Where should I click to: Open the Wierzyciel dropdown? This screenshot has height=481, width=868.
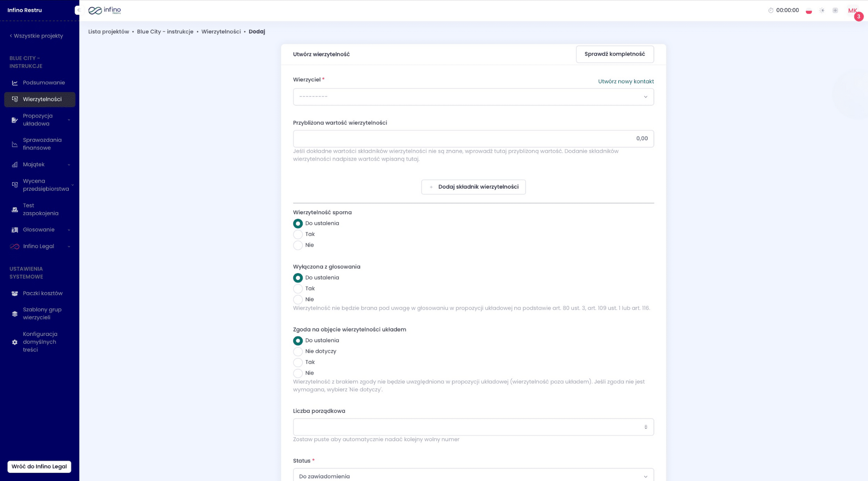[x=473, y=97]
